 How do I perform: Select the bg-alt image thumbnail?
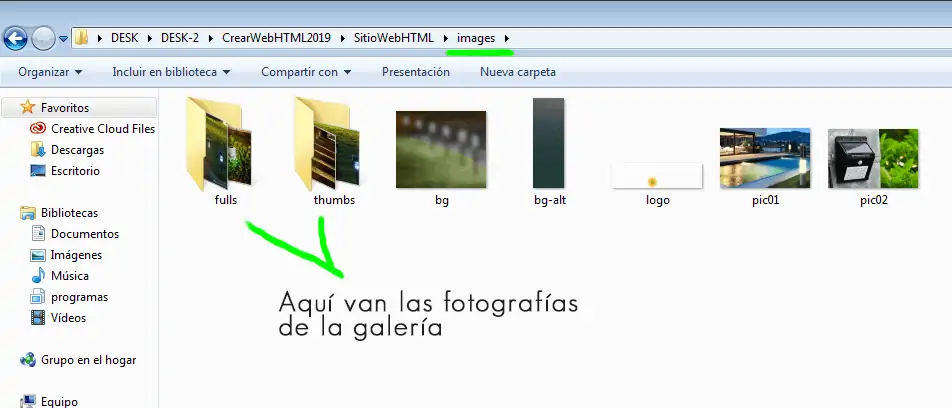click(x=549, y=143)
